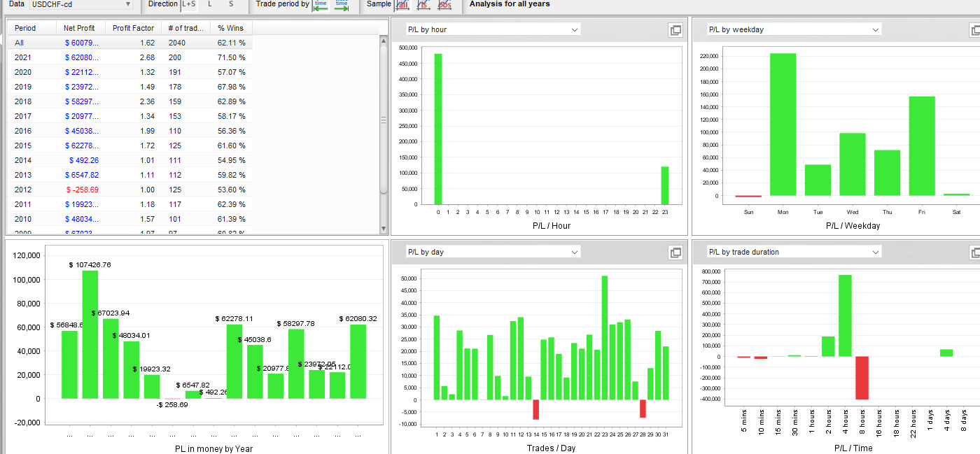Viewport: 980px width, 454px height.
Task: Select the S (short only) direction toggle
Action: coord(231,4)
